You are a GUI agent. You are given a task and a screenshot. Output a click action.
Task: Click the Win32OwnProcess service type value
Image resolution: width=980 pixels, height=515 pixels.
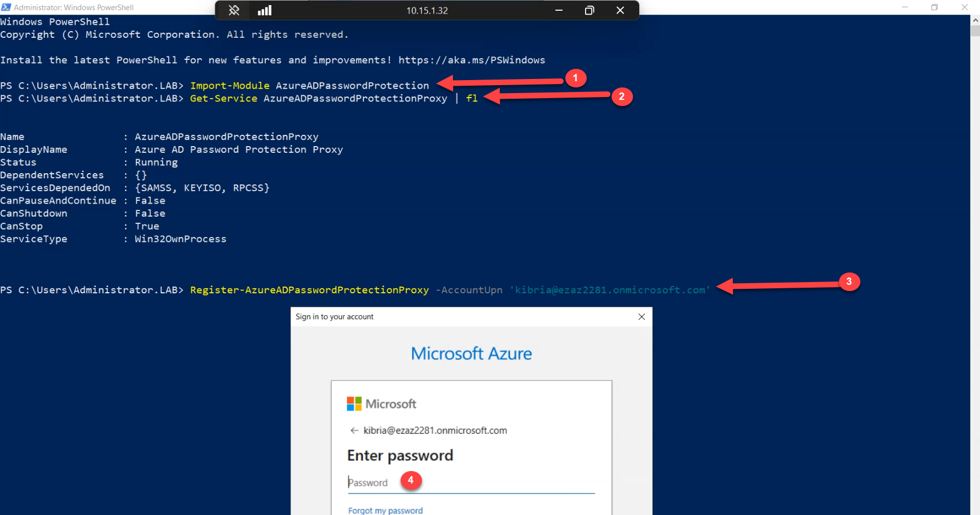[x=181, y=239]
